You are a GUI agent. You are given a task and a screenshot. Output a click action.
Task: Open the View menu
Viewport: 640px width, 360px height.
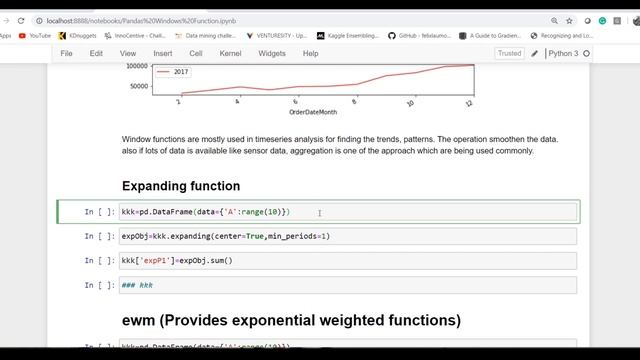coord(128,53)
